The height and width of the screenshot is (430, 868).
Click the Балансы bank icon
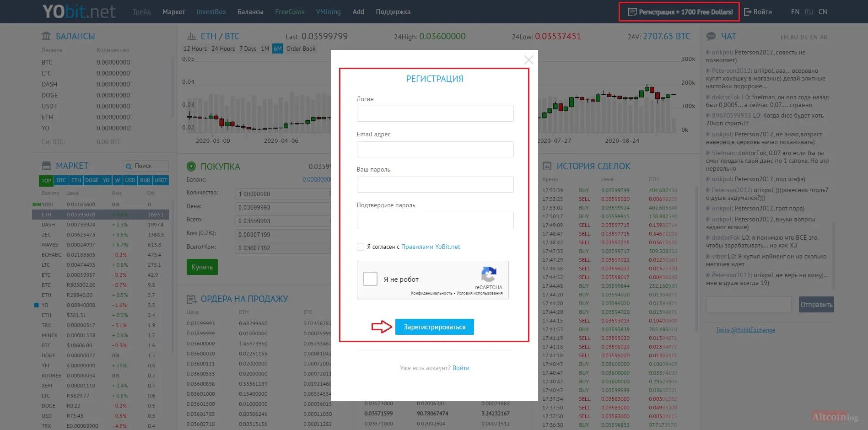point(46,36)
